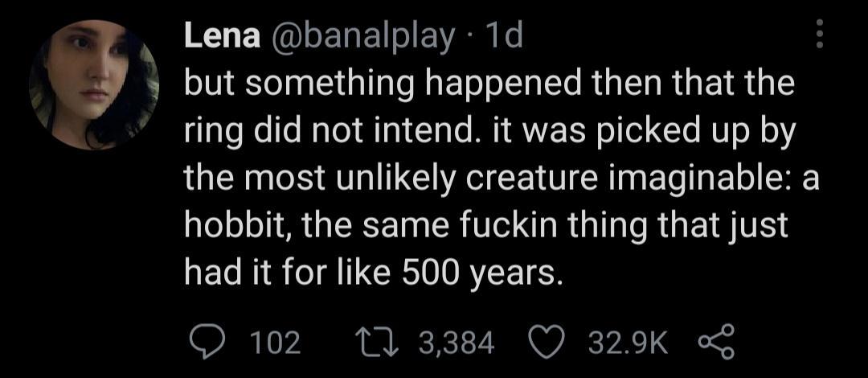Like the tweet with heart icon
Screen dimensions: 868x378
[548, 343]
